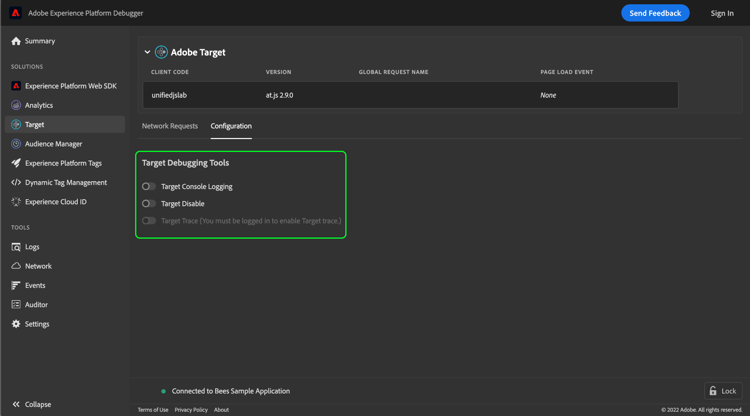This screenshot has width=750, height=416.
Task: Click the 'None' page load event value
Action: coord(548,95)
